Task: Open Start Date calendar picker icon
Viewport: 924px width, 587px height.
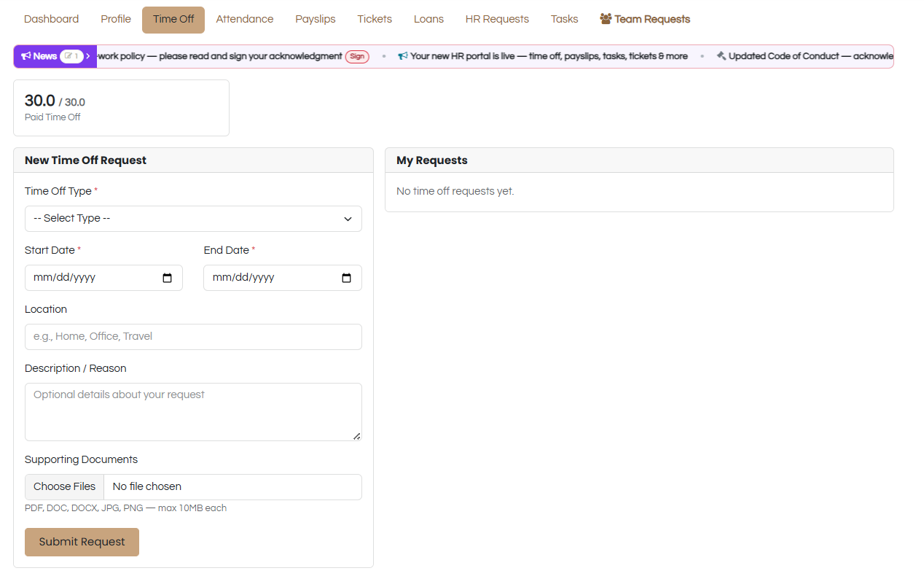Action: 167,278
